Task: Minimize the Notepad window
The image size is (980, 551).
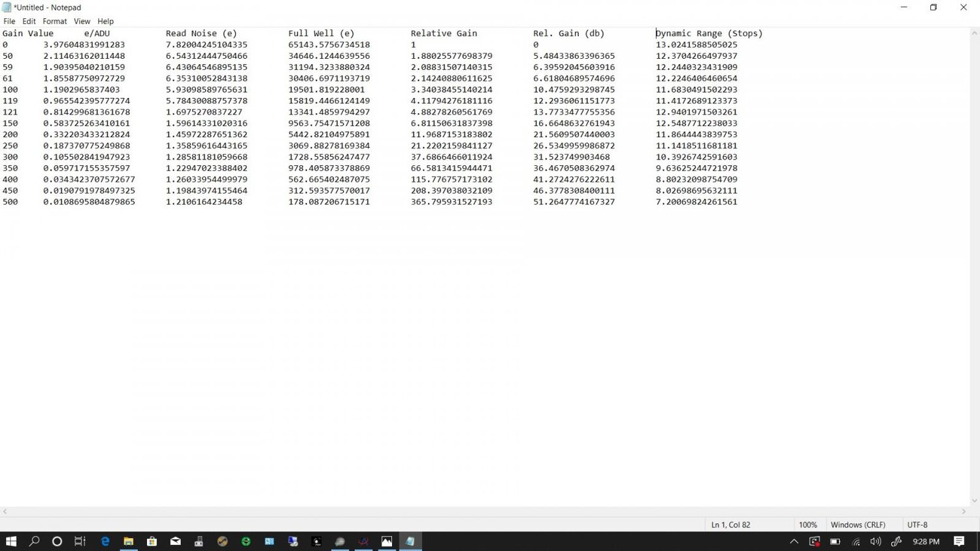Action: point(904,7)
